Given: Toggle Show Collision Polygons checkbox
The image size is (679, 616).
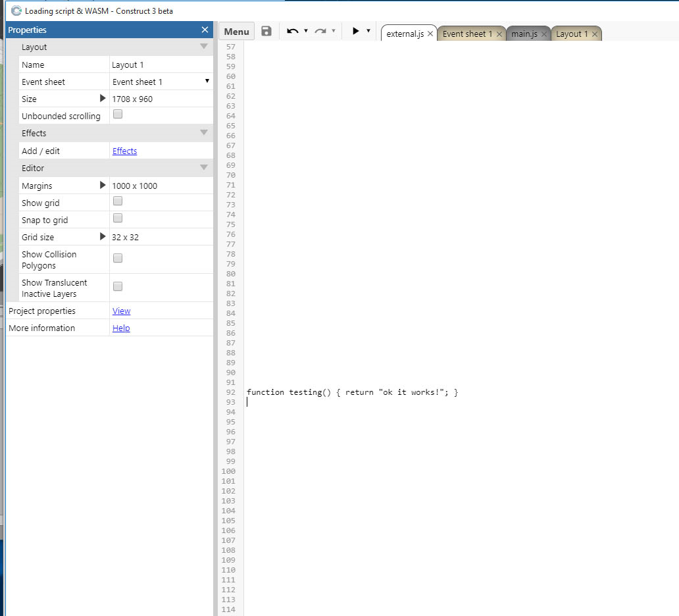Looking at the screenshot, I should tap(117, 258).
